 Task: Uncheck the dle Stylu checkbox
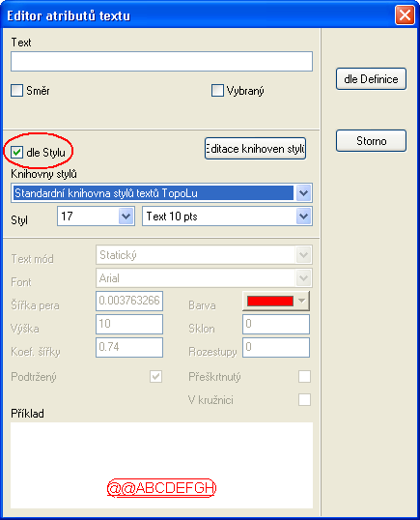click(16, 153)
